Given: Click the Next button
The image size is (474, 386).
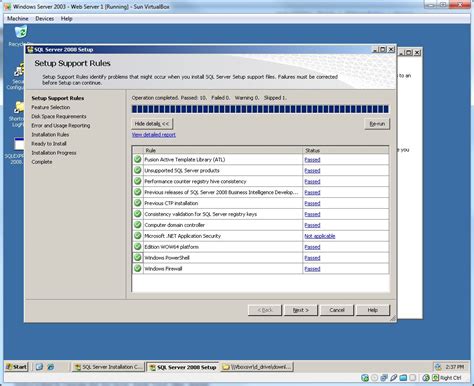Looking at the screenshot, I should (x=301, y=310).
